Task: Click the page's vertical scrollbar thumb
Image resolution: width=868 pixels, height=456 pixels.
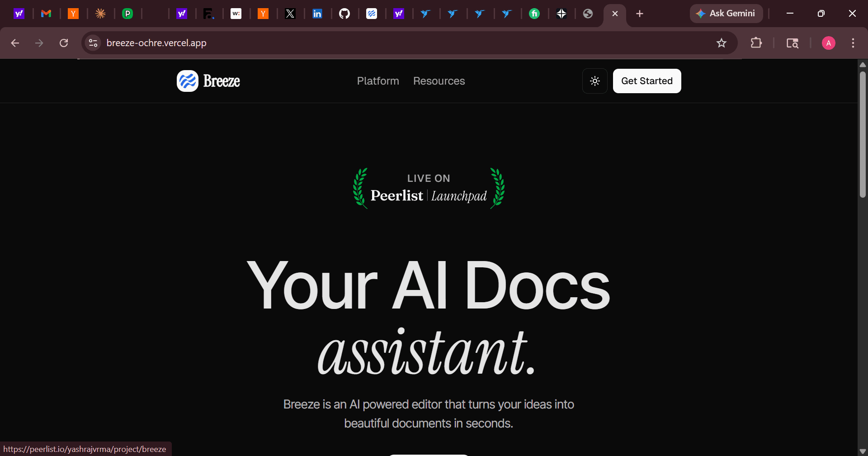Action: 863,134
